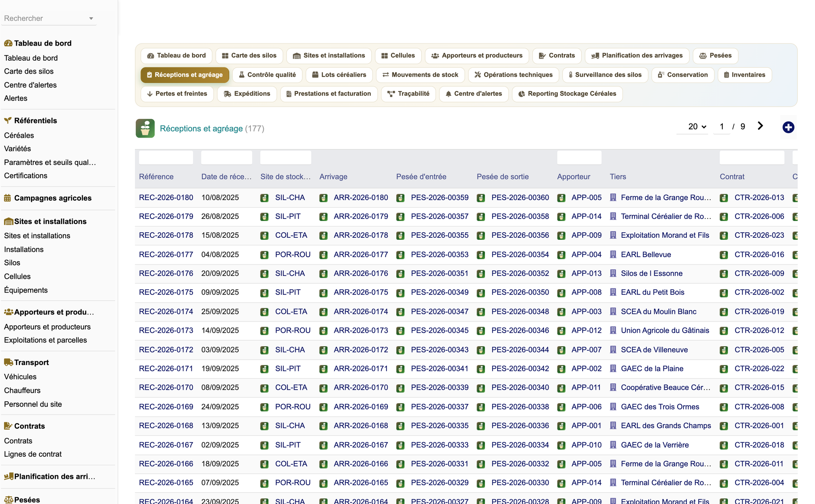Image resolution: width=815 pixels, height=504 pixels.
Task: Click Planification des arrivages icon in sidebar
Action: pyautogui.click(x=8, y=476)
